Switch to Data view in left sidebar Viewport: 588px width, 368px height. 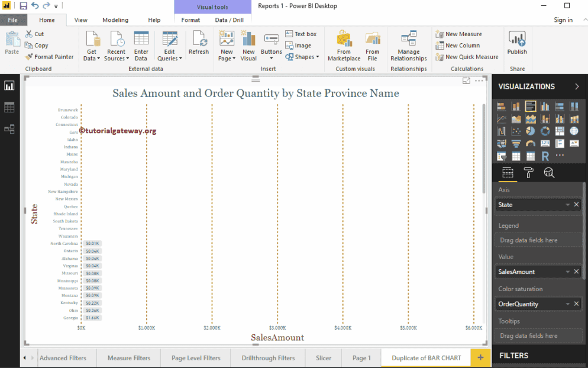pos(8,107)
